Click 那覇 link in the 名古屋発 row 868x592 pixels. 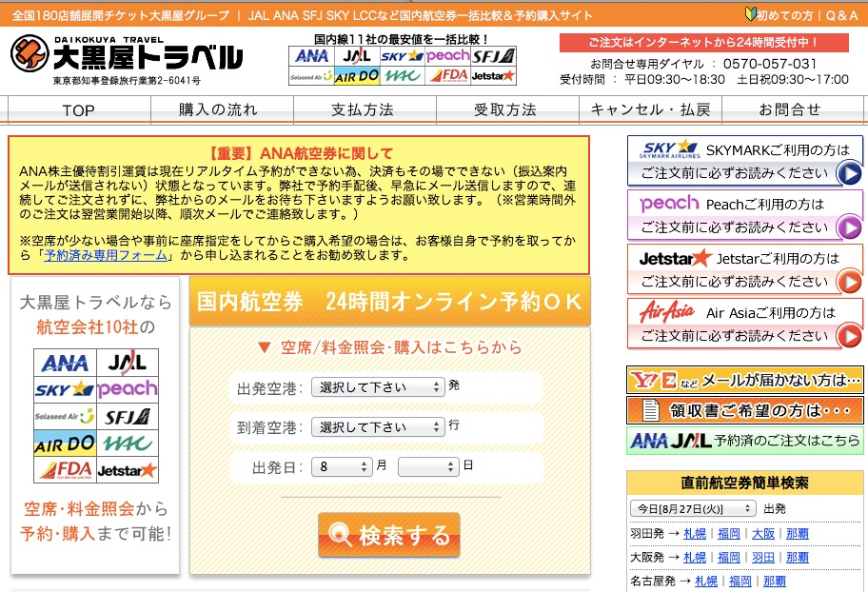(x=775, y=581)
